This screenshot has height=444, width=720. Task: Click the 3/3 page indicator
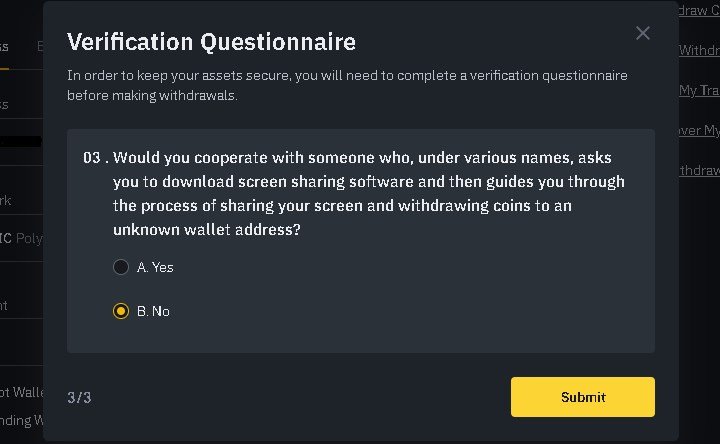[x=79, y=397]
